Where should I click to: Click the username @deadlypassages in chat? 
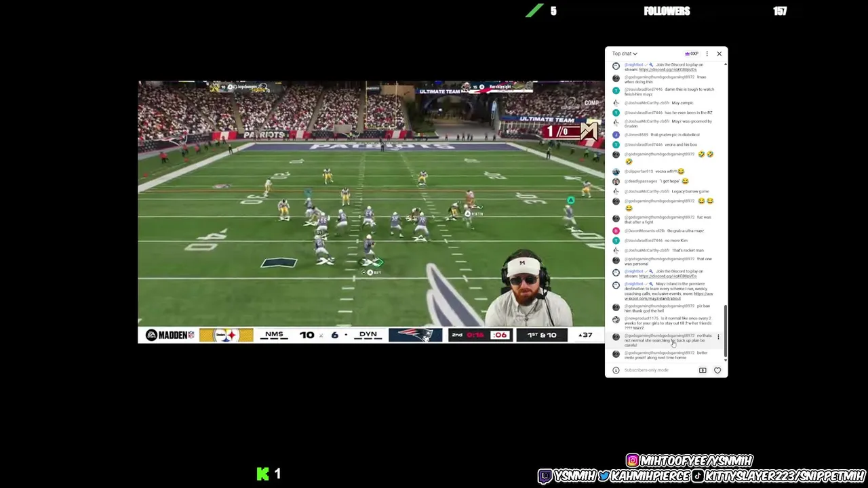641,181
